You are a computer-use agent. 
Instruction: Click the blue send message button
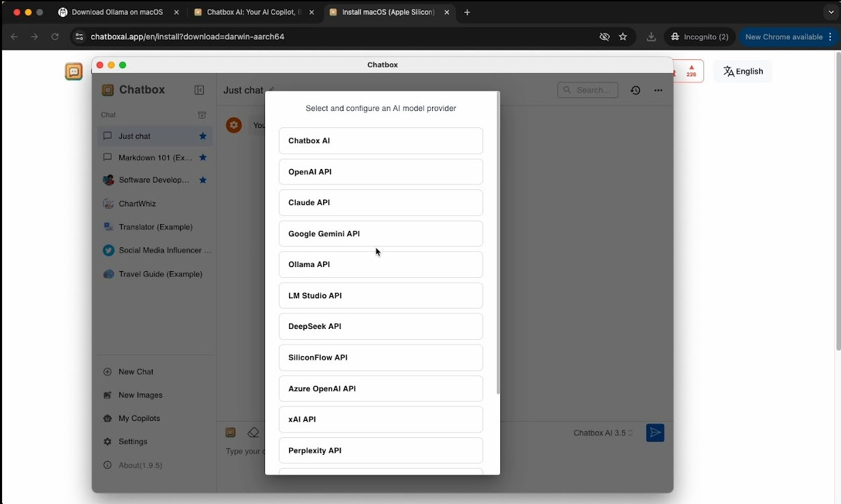point(655,432)
